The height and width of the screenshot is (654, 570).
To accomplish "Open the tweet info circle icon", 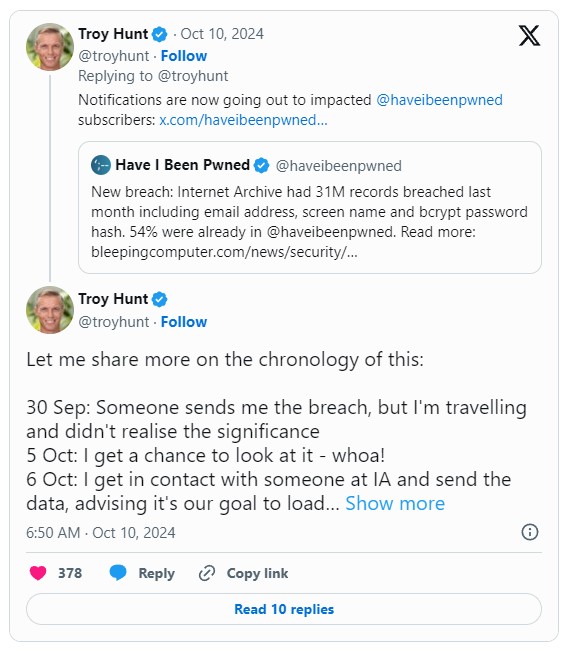I will point(530,532).
